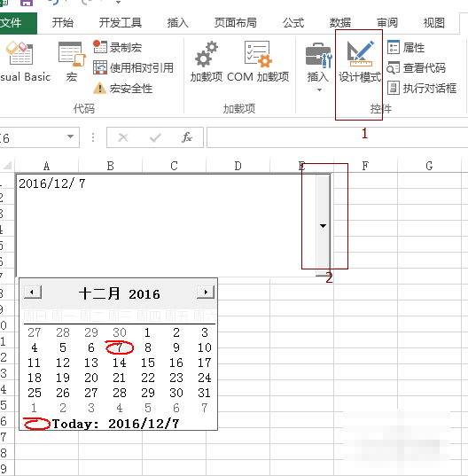Switch to the 开始 tab
Image resolution: width=468 pixels, height=476 pixels.
[63, 23]
